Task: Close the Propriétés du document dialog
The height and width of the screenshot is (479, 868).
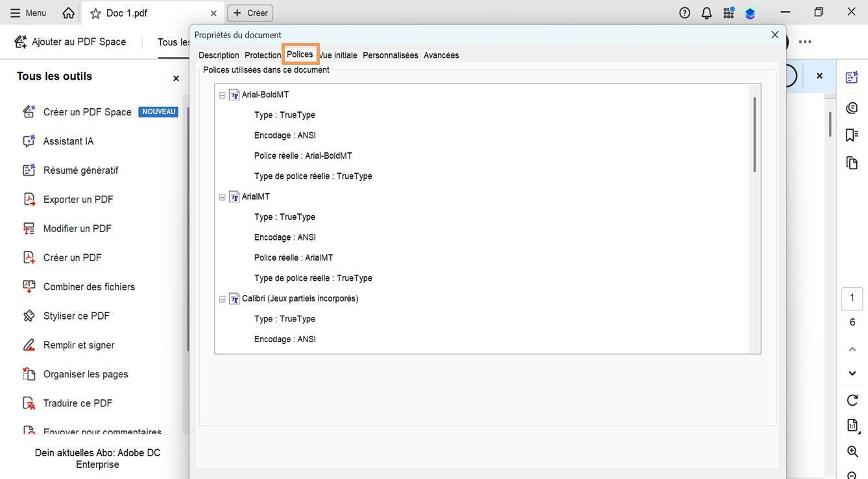Action: point(775,35)
